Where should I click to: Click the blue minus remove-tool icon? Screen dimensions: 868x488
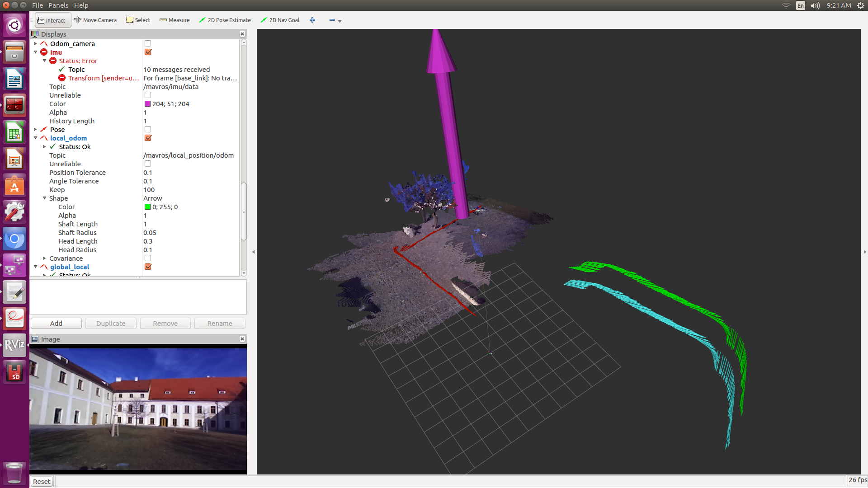tap(332, 20)
